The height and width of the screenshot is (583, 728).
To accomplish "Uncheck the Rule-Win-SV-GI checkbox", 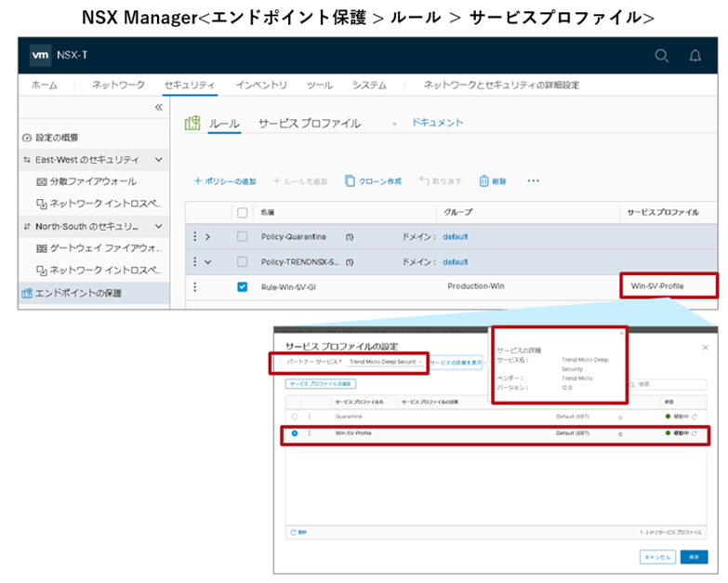I will point(243,286).
